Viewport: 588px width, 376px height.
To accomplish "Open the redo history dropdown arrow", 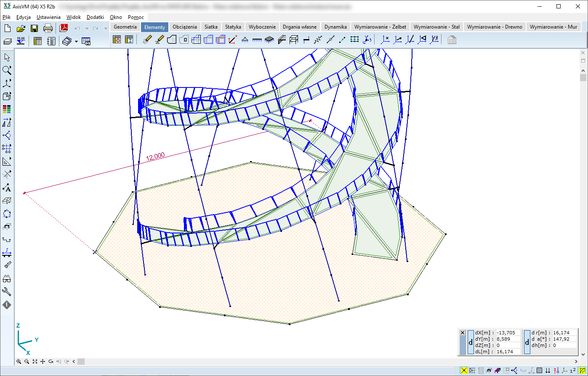I will click(x=105, y=29).
